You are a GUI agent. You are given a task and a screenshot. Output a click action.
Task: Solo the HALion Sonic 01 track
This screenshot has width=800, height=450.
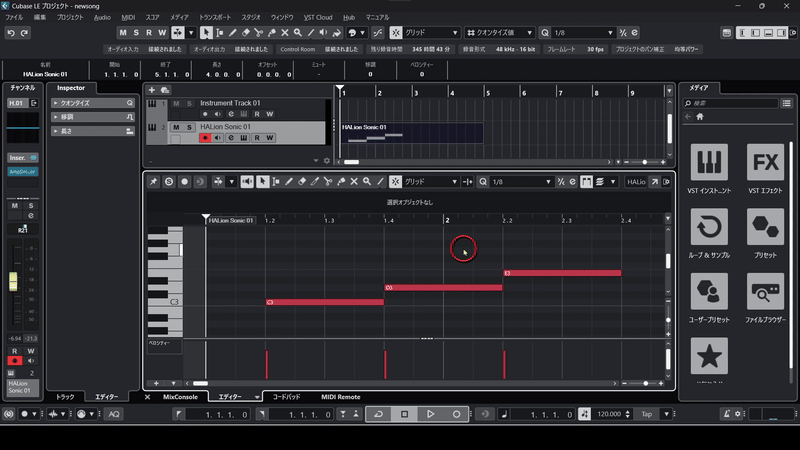click(x=189, y=127)
